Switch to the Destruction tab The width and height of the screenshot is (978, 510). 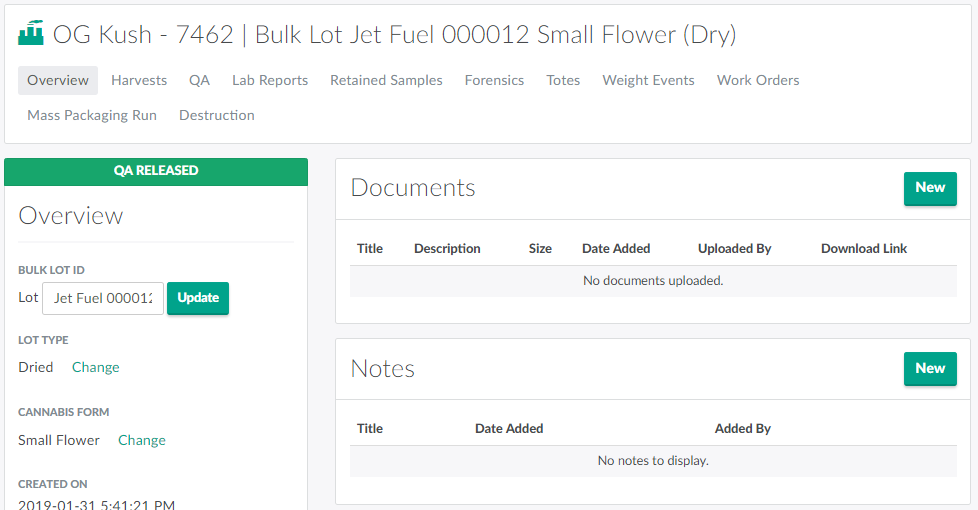217,115
